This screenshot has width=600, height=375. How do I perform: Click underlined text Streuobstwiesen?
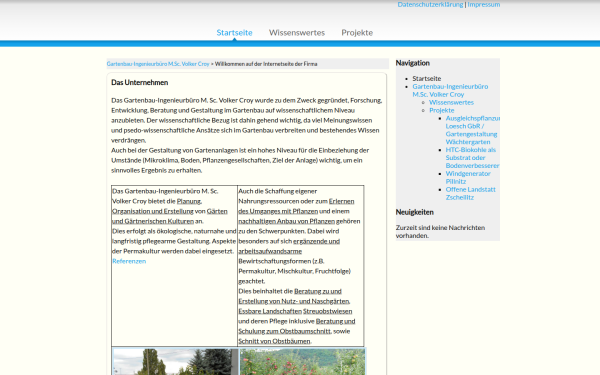pyautogui.click(x=328, y=311)
